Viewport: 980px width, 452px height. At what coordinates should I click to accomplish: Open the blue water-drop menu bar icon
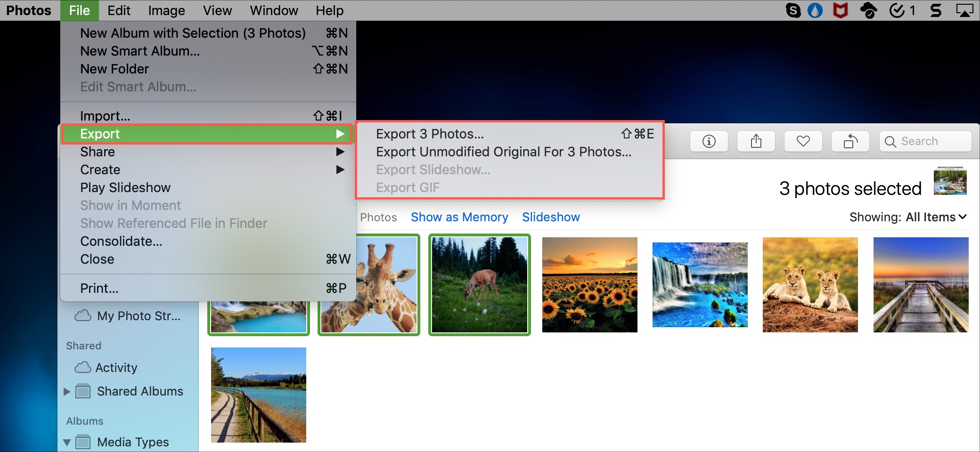click(815, 10)
